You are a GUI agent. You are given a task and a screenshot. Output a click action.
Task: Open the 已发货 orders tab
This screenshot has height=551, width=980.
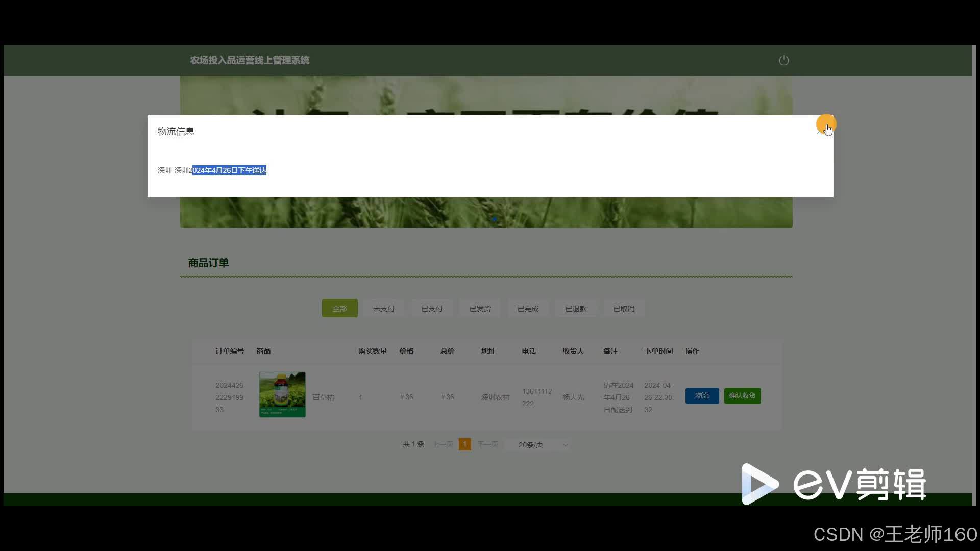(x=480, y=309)
